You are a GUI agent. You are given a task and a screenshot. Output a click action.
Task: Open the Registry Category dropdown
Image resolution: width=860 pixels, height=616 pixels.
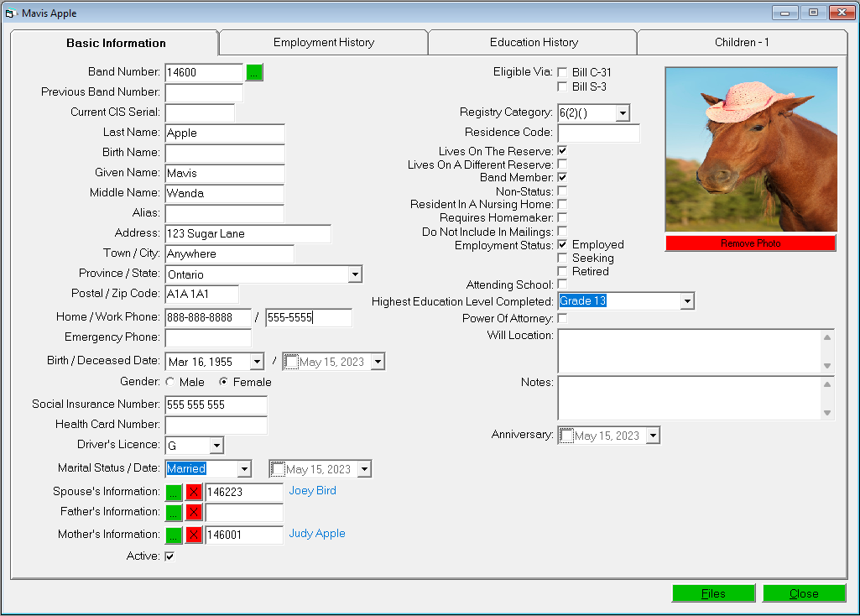(621, 112)
